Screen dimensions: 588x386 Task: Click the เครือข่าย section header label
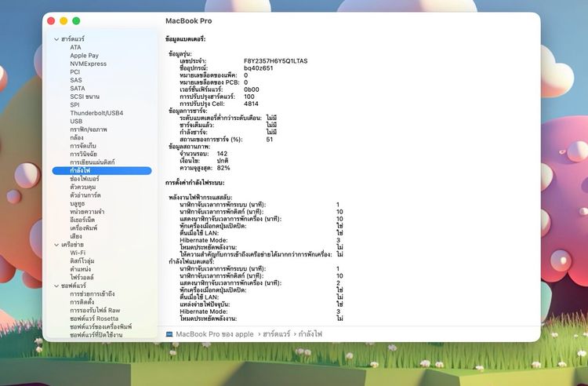(72, 245)
